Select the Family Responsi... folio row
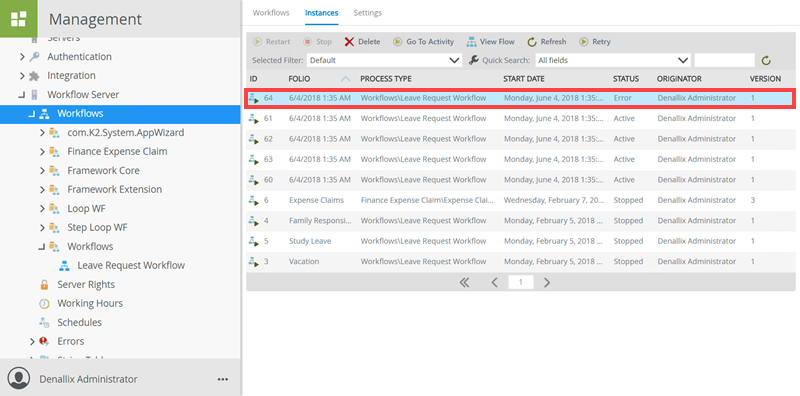The image size is (800, 396). (520, 220)
